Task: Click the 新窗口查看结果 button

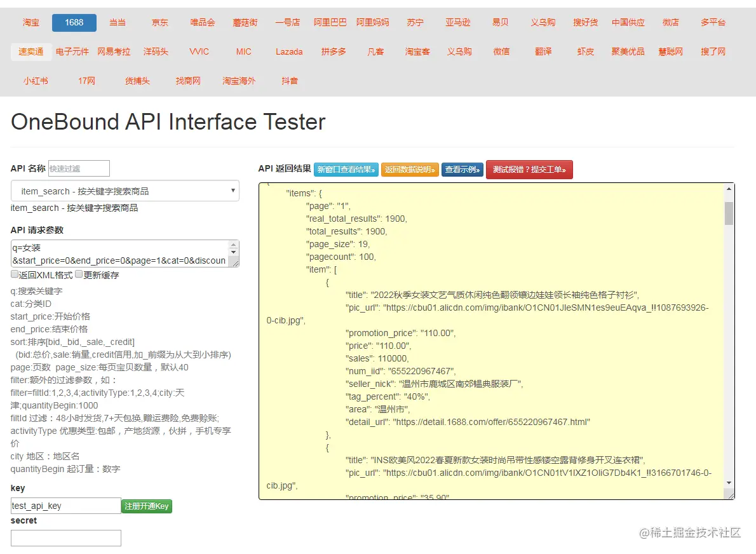Action: (346, 170)
